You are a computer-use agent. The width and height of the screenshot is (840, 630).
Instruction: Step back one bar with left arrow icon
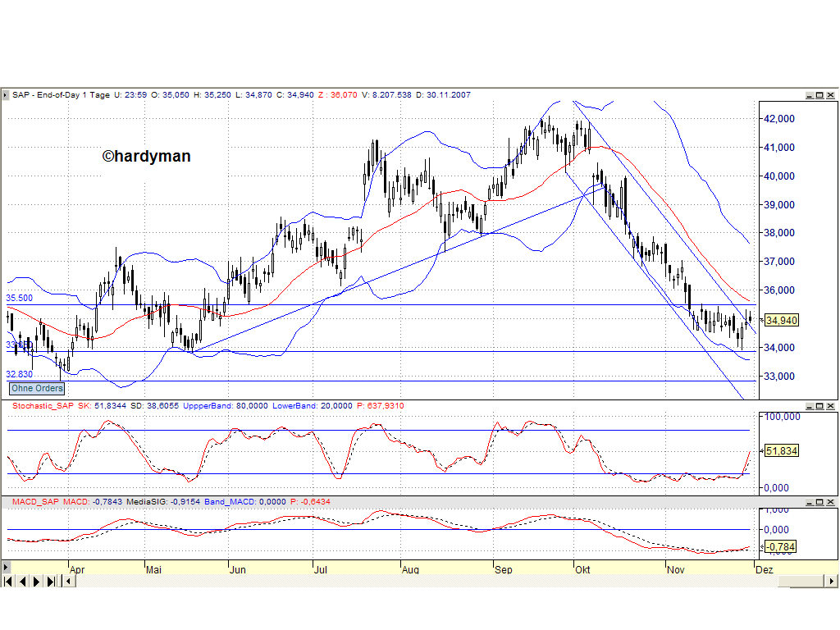22,582
